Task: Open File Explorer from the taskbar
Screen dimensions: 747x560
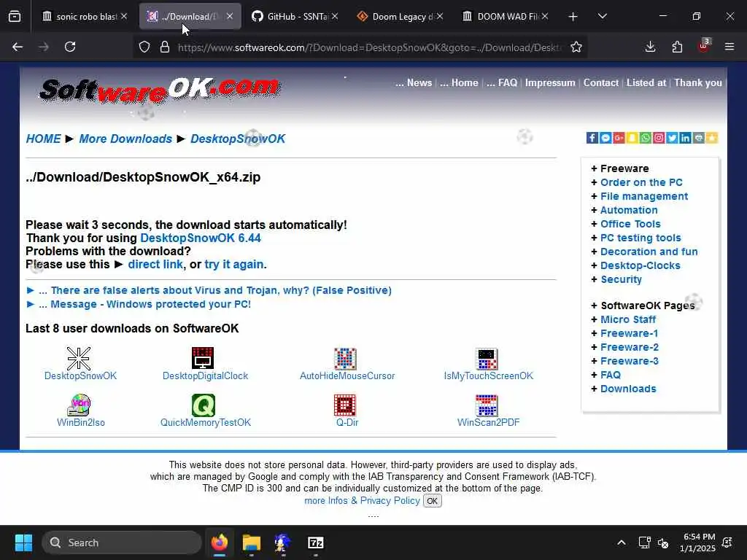Action: 251,542
